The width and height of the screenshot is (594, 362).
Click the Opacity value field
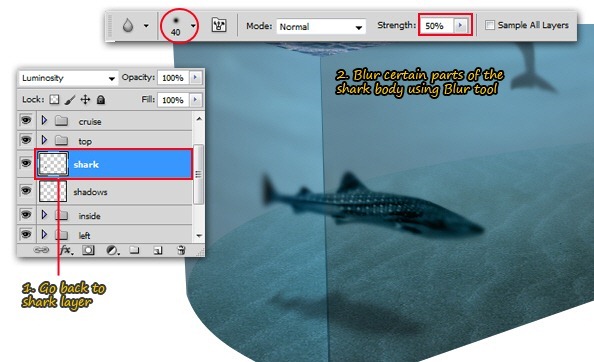coord(173,78)
